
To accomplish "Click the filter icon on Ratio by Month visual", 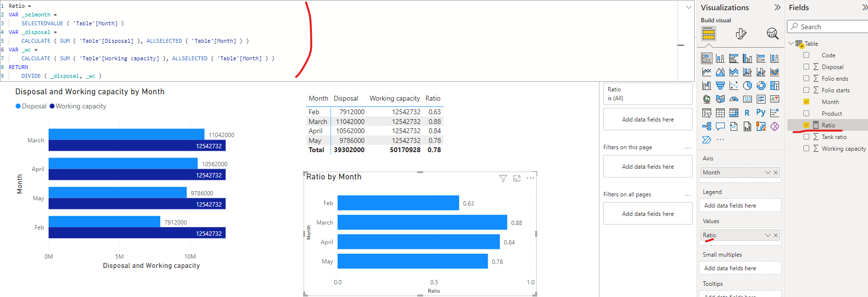I will coord(503,178).
